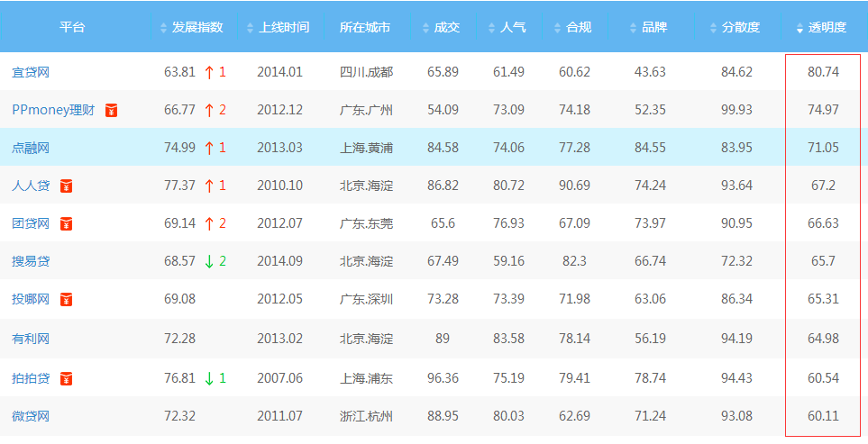Image resolution: width=868 pixels, height=444 pixels.
Task: Sort table by 发展指数 header label
Action: 197,27
